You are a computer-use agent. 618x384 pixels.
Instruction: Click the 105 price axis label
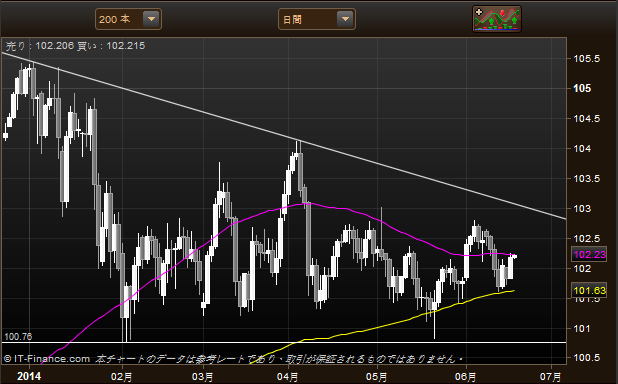tap(582, 88)
